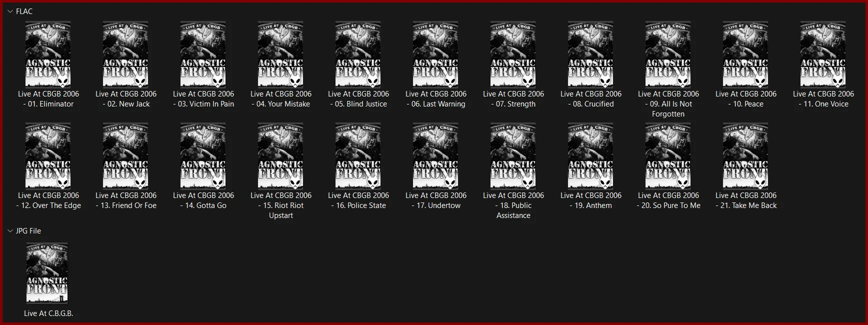Select the JPG File group header label
The image size is (868, 325).
[28, 231]
